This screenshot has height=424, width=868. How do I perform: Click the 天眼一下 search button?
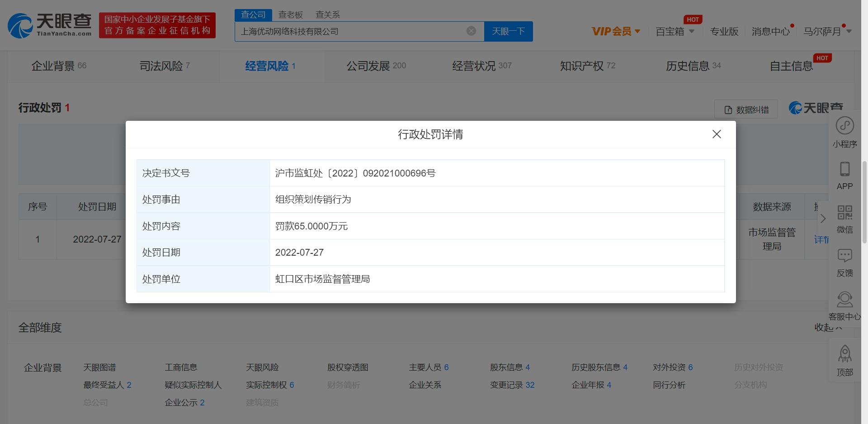pos(508,31)
